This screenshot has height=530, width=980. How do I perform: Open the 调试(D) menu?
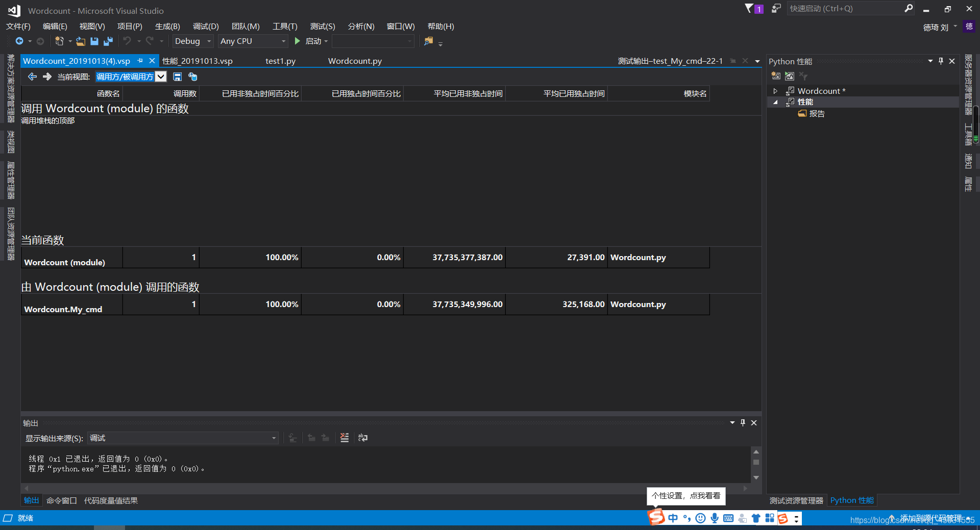pos(206,26)
